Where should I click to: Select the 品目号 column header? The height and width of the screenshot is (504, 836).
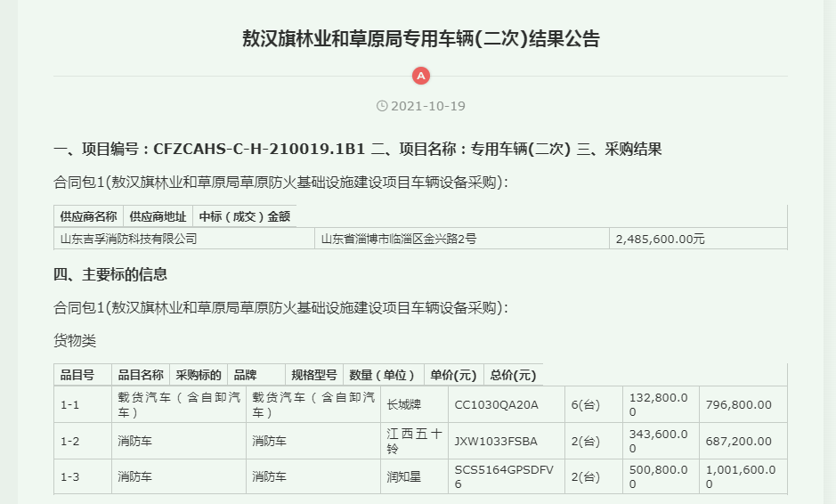77,375
